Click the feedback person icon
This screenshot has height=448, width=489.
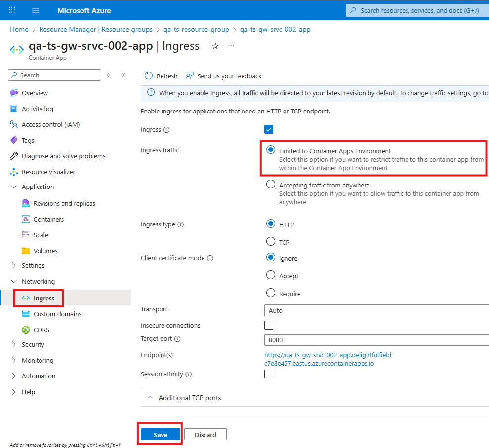(x=190, y=75)
